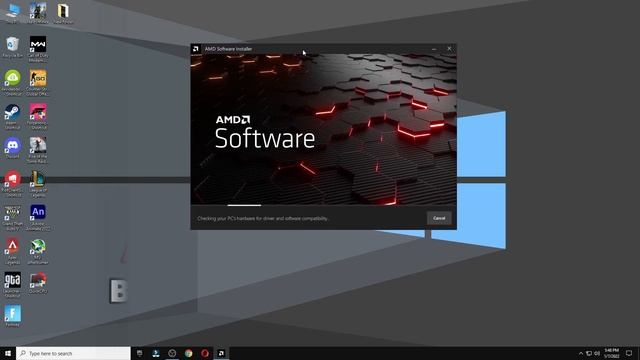Select the QuickCPU shortcut icon
640x360 pixels.
pyautogui.click(x=38, y=283)
